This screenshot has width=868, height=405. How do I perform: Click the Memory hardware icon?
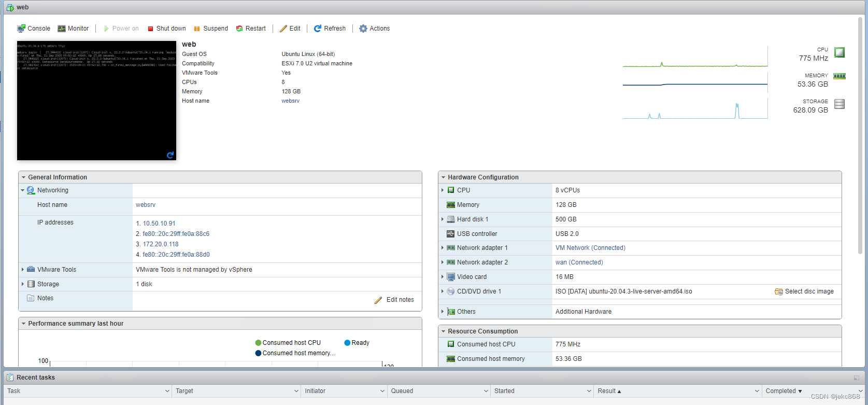click(451, 205)
